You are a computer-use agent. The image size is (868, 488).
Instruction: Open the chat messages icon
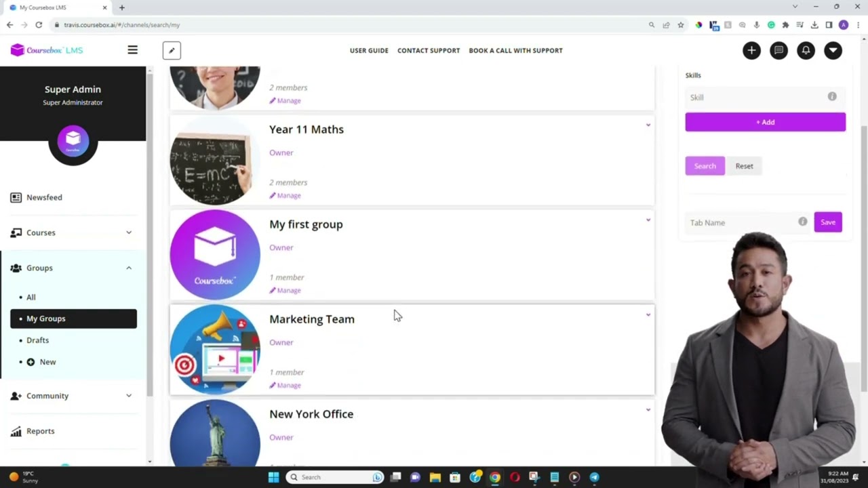[x=778, y=50]
